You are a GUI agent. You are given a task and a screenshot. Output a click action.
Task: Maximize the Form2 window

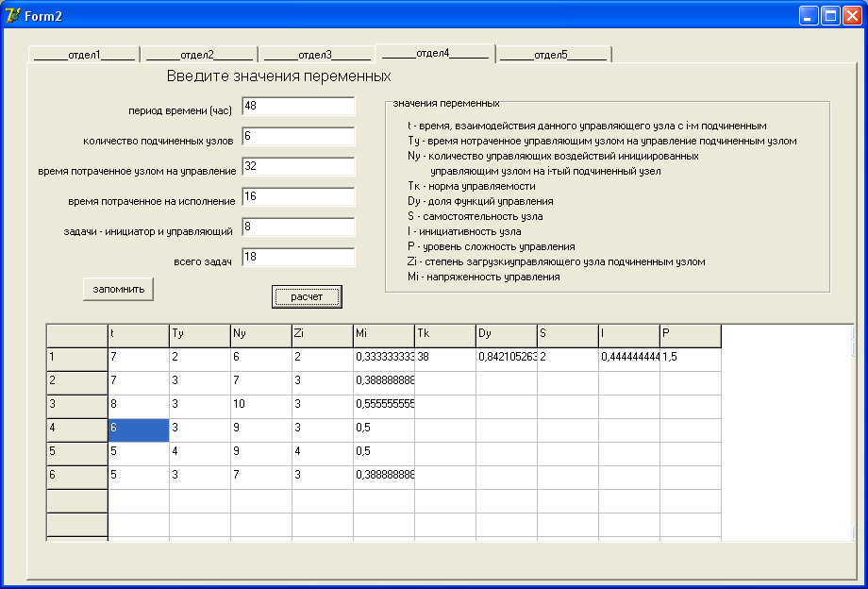831,15
